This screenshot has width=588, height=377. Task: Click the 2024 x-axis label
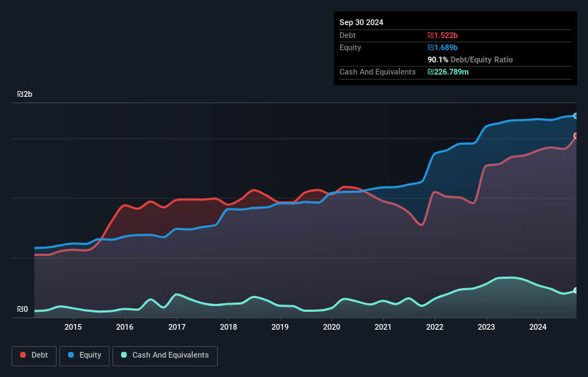point(538,327)
